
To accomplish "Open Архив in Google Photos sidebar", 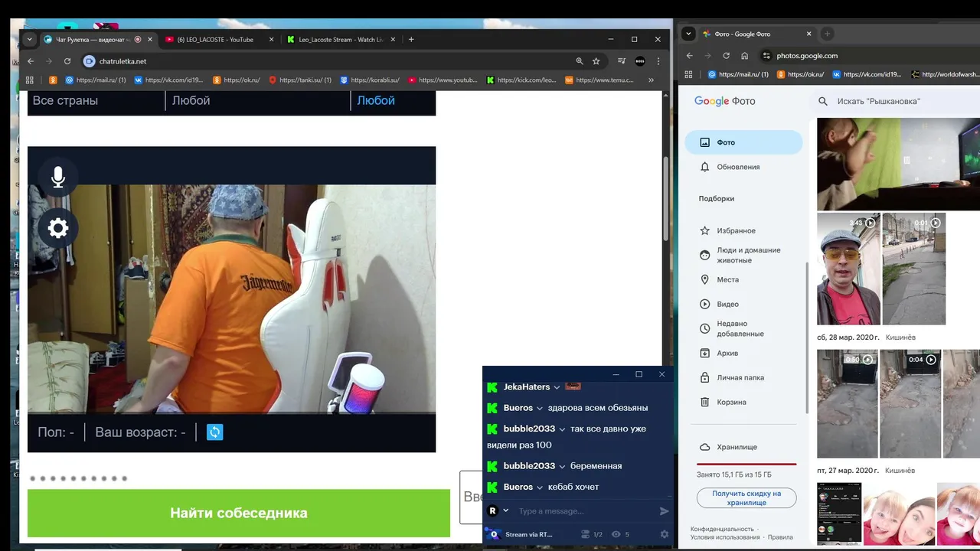I will [x=727, y=353].
